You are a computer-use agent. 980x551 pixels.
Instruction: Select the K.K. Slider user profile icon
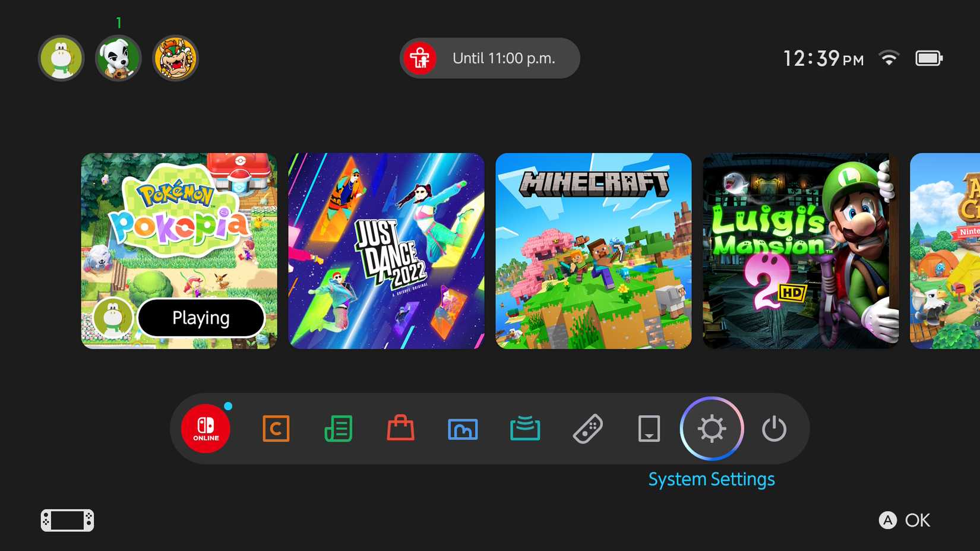click(x=118, y=58)
